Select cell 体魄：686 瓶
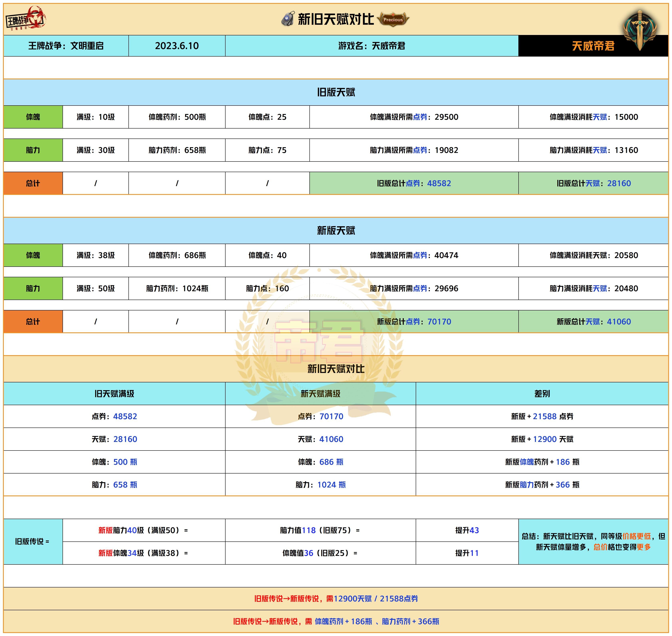This screenshot has width=672, height=636. pos(320,462)
